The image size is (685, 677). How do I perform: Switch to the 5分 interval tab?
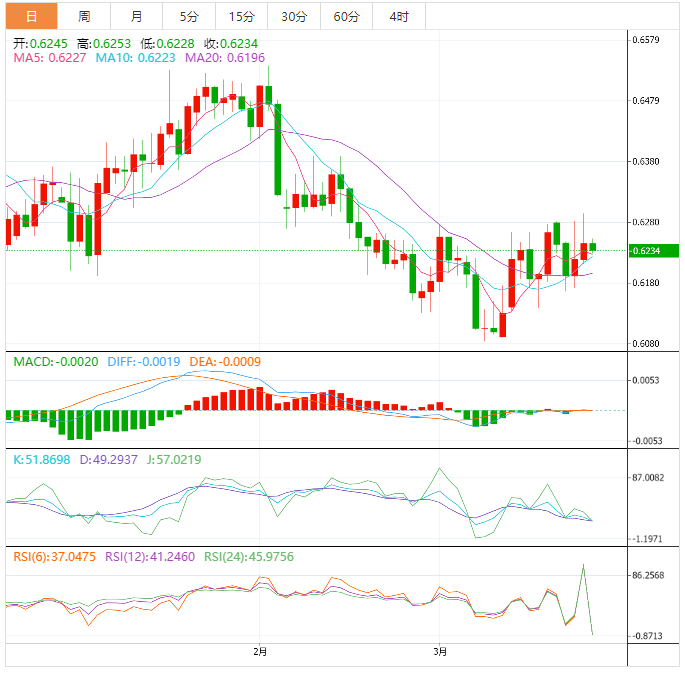point(188,17)
